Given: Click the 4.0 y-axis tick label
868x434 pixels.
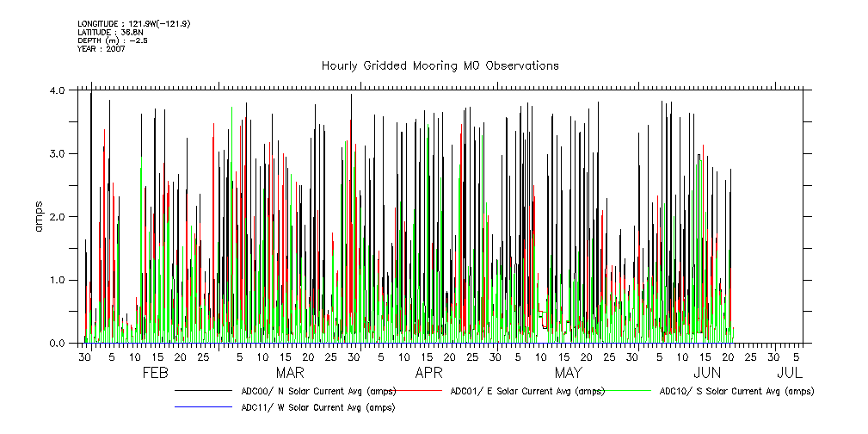Looking at the screenshot, I should (58, 90).
